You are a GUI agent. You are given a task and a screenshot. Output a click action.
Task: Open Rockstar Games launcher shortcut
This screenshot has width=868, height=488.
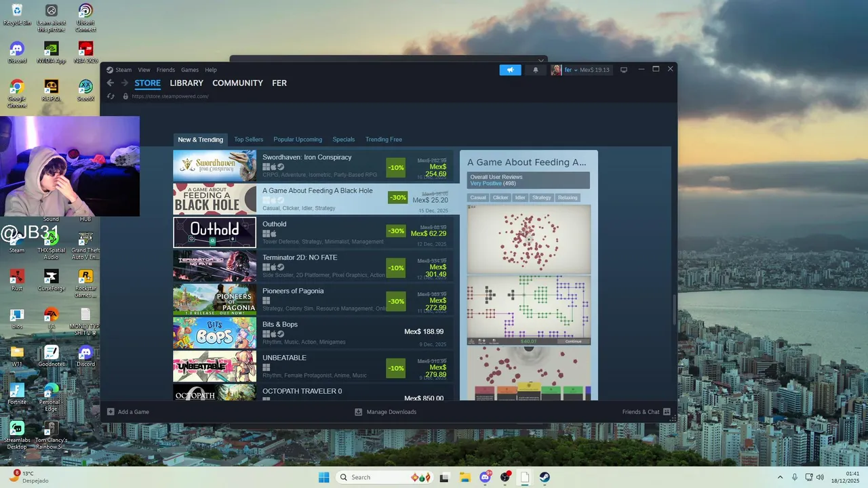point(85,283)
